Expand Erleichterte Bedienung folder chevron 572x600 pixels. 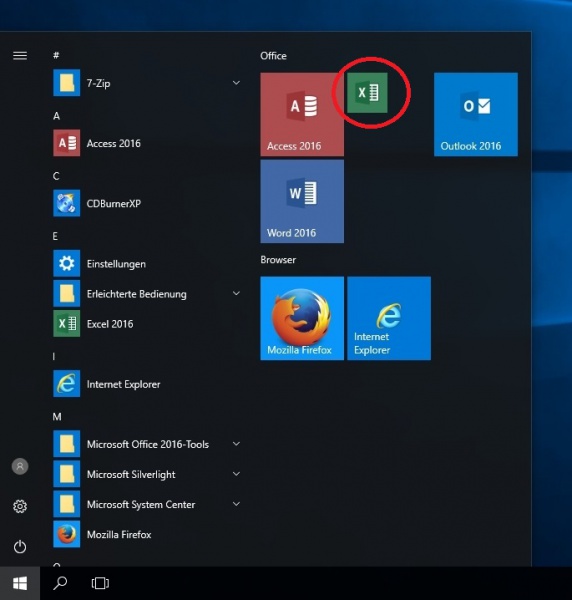tap(236, 293)
